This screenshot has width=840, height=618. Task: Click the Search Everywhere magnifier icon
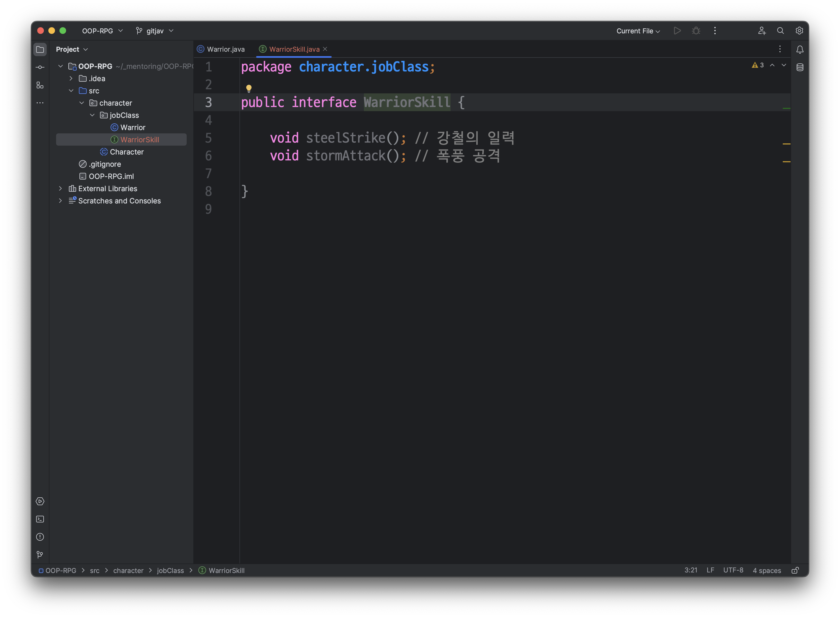(780, 31)
